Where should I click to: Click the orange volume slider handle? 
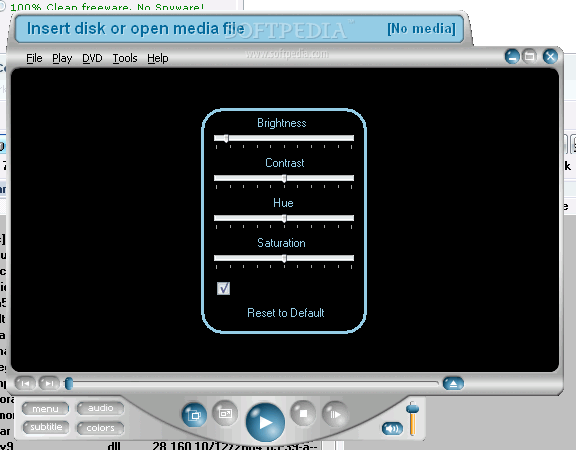click(x=413, y=408)
